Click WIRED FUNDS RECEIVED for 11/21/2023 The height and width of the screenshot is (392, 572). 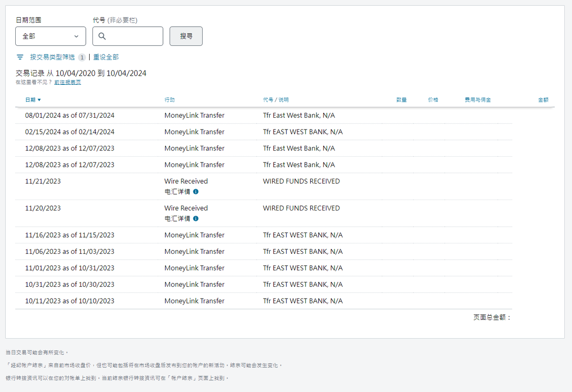301,181
